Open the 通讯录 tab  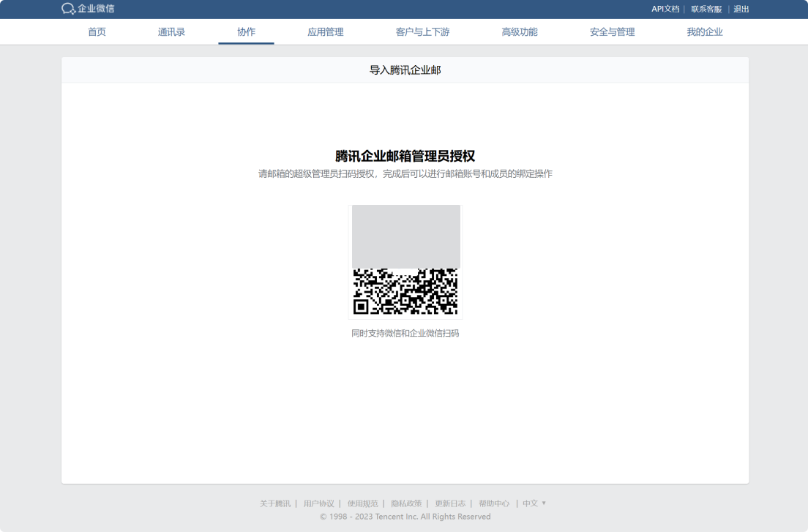coord(171,32)
